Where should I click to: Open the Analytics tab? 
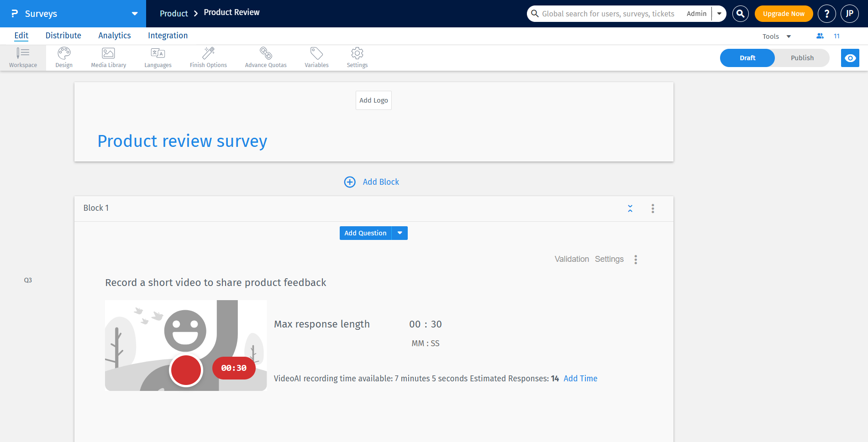click(x=114, y=35)
